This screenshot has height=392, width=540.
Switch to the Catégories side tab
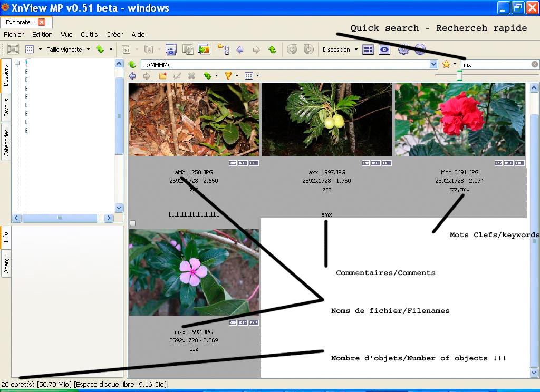(6, 143)
